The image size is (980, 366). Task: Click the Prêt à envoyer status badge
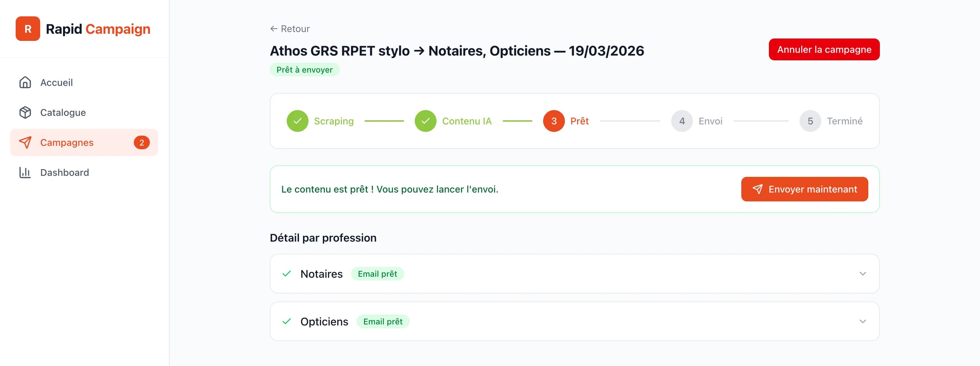point(304,69)
